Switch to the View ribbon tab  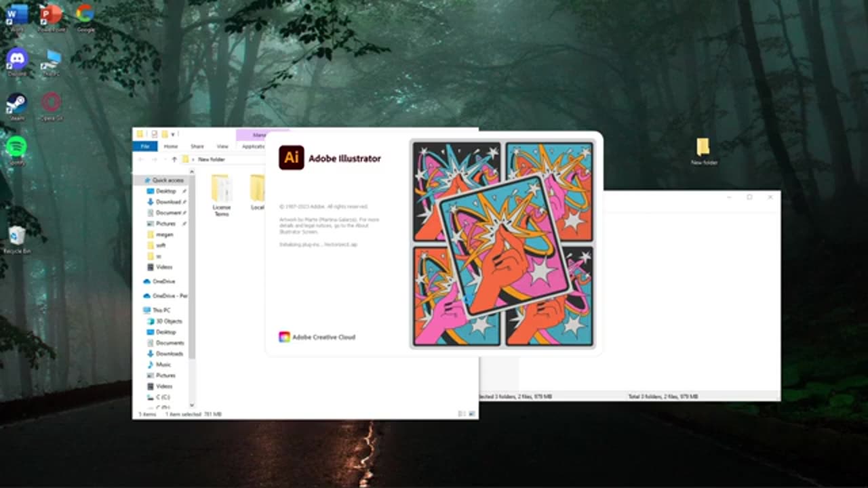222,146
